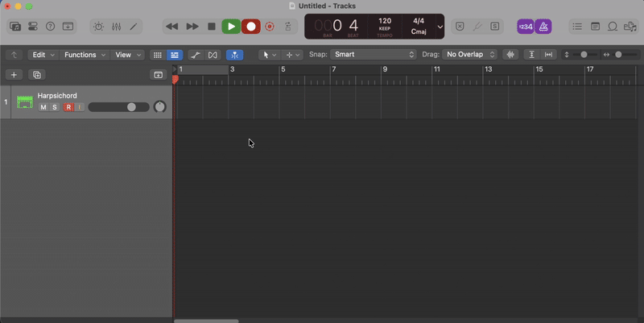Screen dimensions: 644x323
Task: Click bar 9 in the ruler
Action: click(x=385, y=69)
